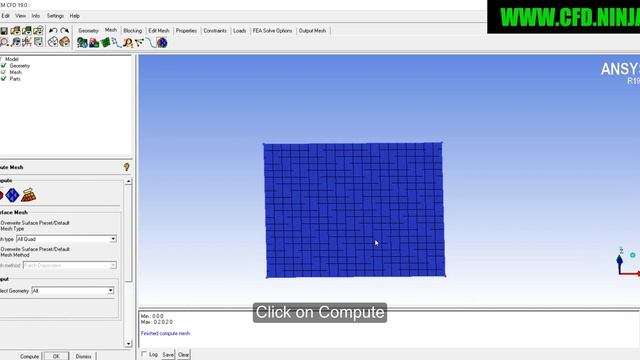Click the Create Mesh Density icon
This screenshot has height=360, width=640.
pyautogui.click(x=128, y=42)
